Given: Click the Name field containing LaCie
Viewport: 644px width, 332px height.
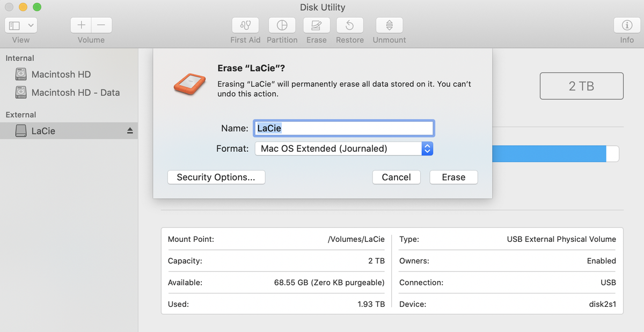Looking at the screenshot, I should click(x=344, y=128).
